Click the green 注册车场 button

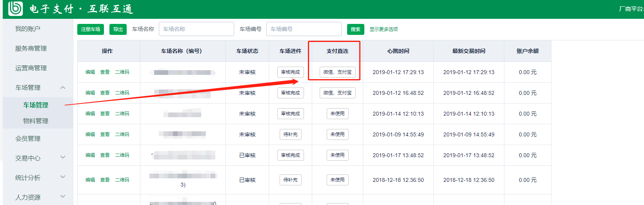[x=91, y=29]
